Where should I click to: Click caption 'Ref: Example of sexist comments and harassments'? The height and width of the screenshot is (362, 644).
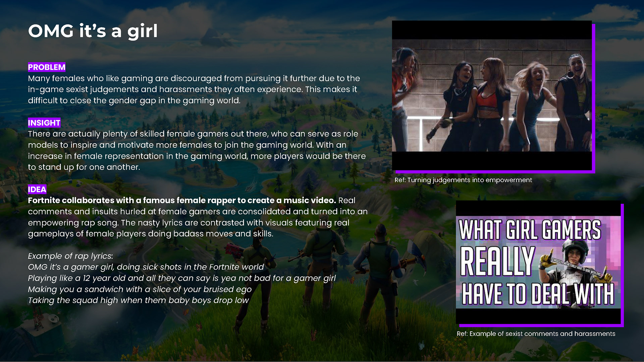click(x=536, y=334)
